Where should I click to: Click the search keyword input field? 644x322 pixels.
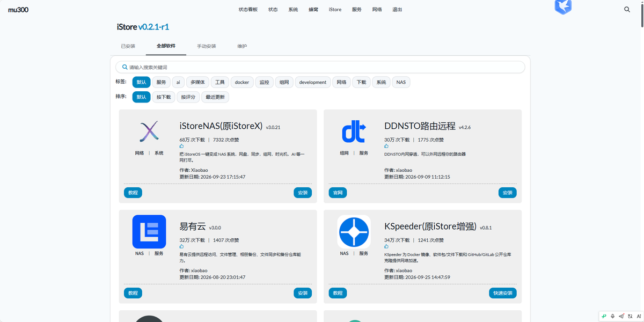coord(320,67)
